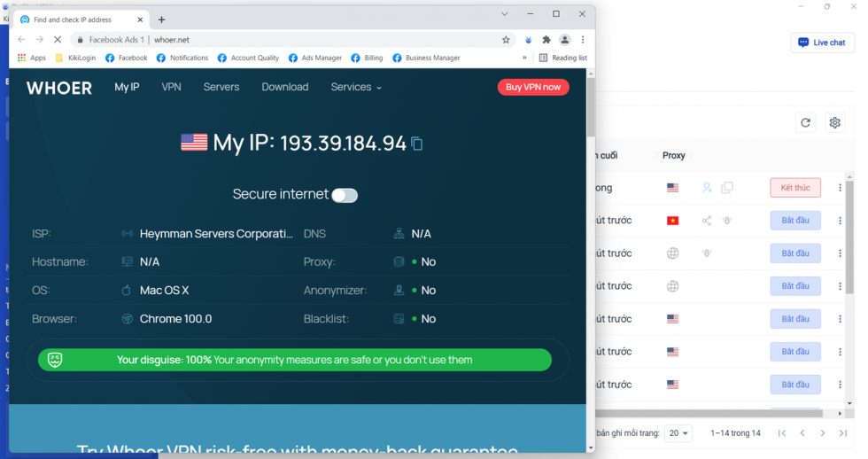Open a new browser tab
868x459 pixels.
[x=161, y=19]
